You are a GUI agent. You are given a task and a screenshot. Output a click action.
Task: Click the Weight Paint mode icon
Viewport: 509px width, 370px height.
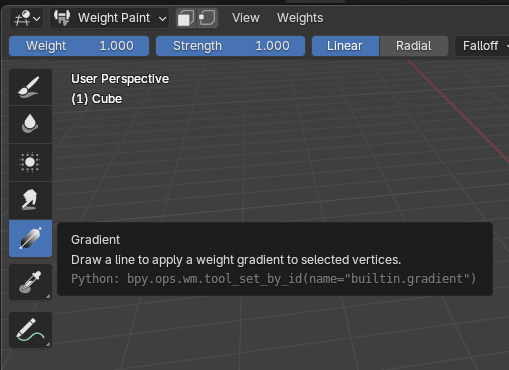pos(62,18)
